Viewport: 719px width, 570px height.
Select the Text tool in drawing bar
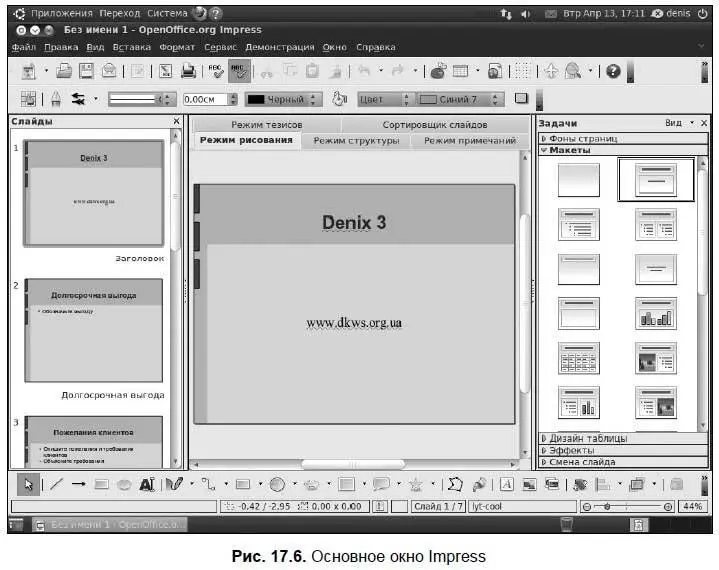pos(147,484)
